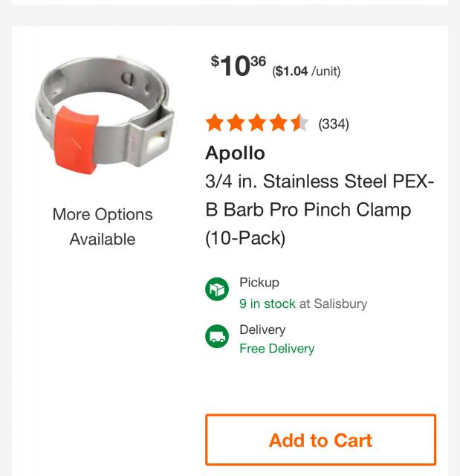Click the green Pickup box icon
The image size is (460, 476).
pyautogui.click(x=217, y=289)
